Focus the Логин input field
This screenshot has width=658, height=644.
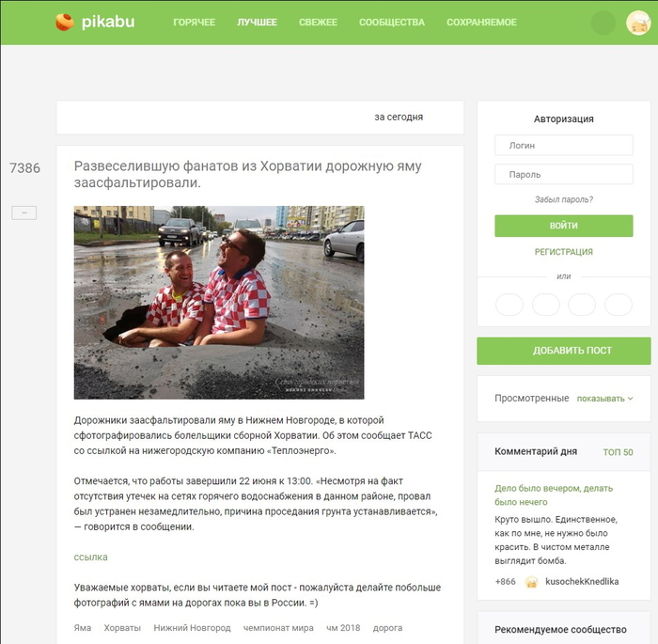coord(564,146)
